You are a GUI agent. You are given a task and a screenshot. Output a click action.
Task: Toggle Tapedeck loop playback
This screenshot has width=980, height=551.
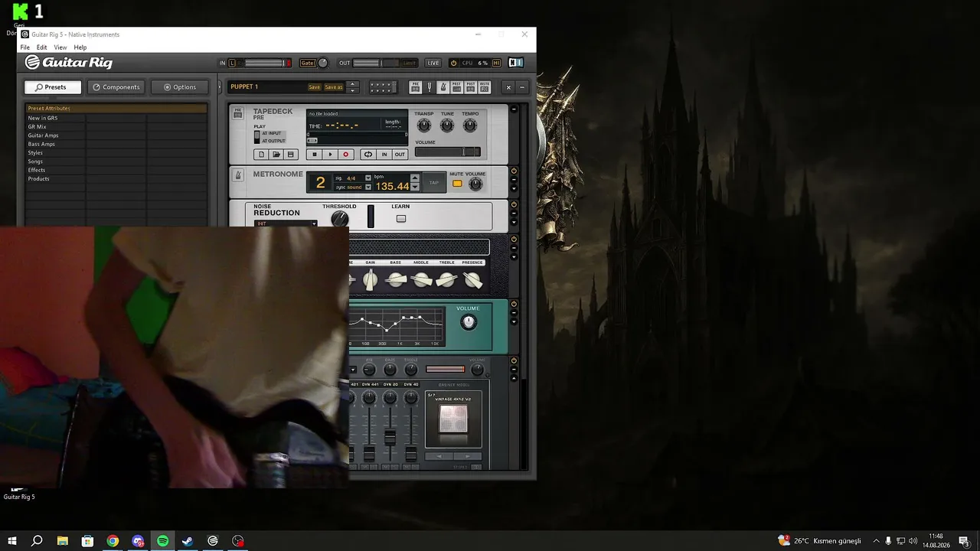368,155
